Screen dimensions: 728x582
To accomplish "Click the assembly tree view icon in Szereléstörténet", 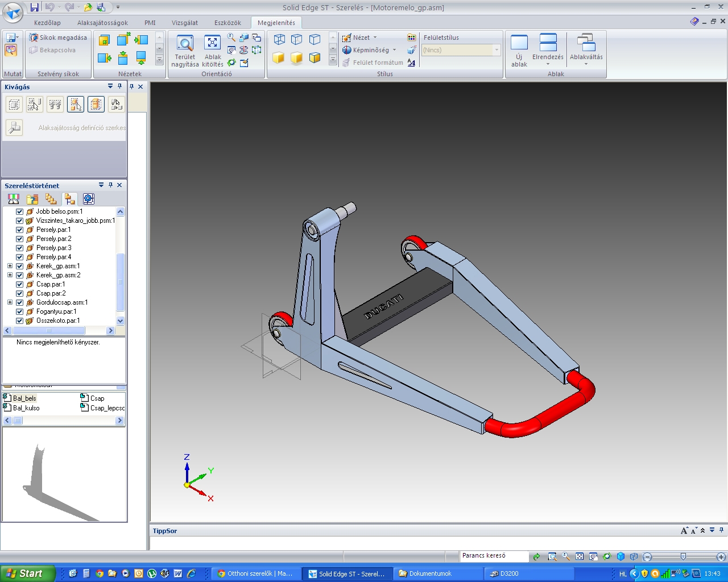I will click(x=70, y=199).
